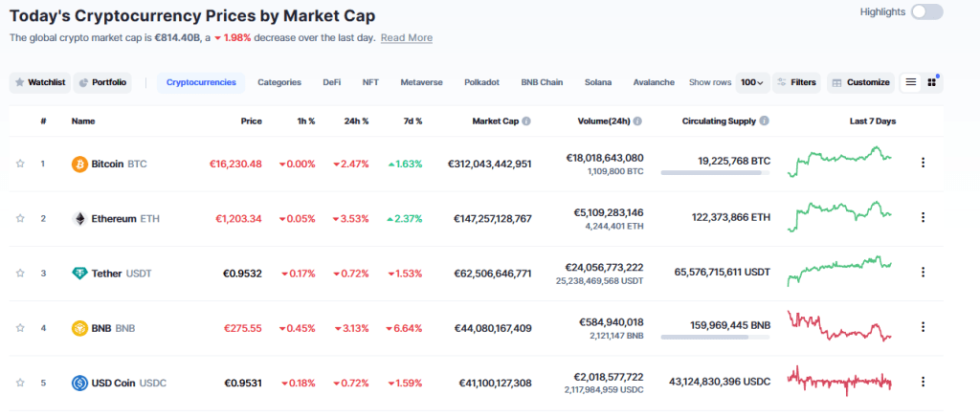
Task: Open the three-dot menu for BNB
Action: [x=923, y=326]
